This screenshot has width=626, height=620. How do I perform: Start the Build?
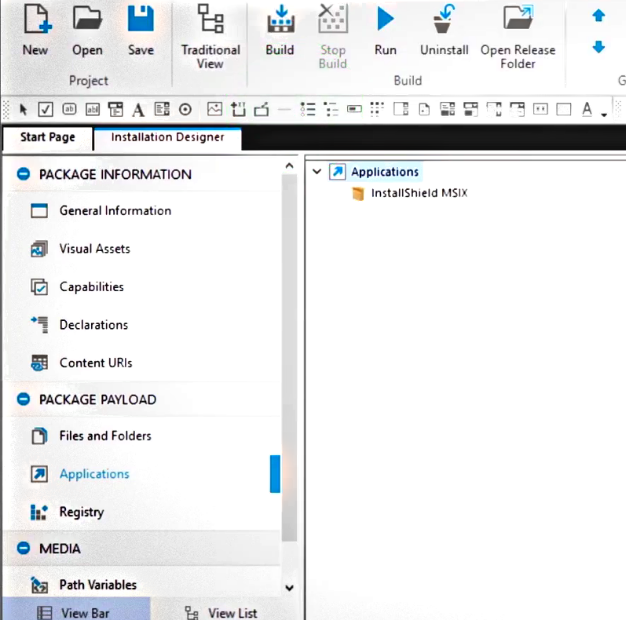(280, 30)
